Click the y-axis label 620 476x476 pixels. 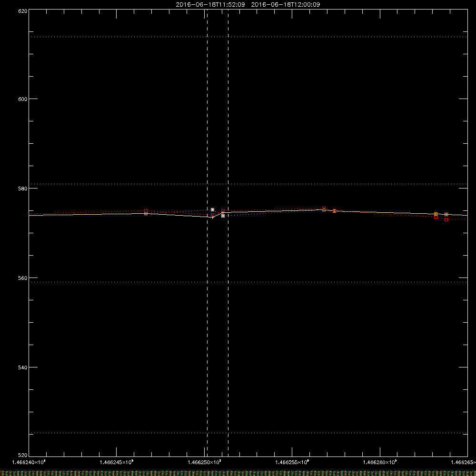(x=23, y=11)
